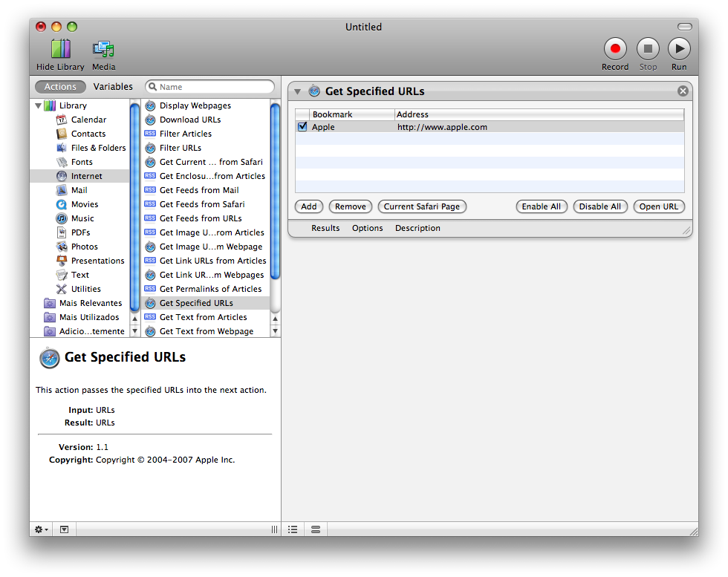
Task: Open the gear action menu at bottom left
Action: (42, 529)
